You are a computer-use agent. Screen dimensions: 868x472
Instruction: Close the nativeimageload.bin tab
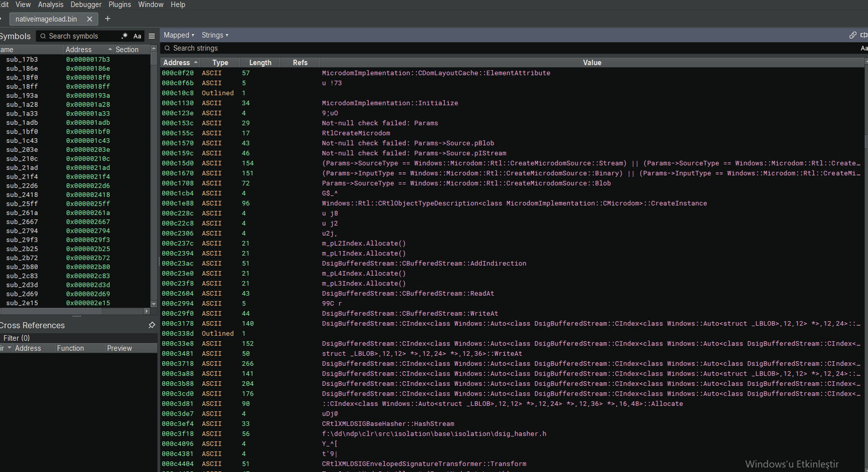coord(90,19)
